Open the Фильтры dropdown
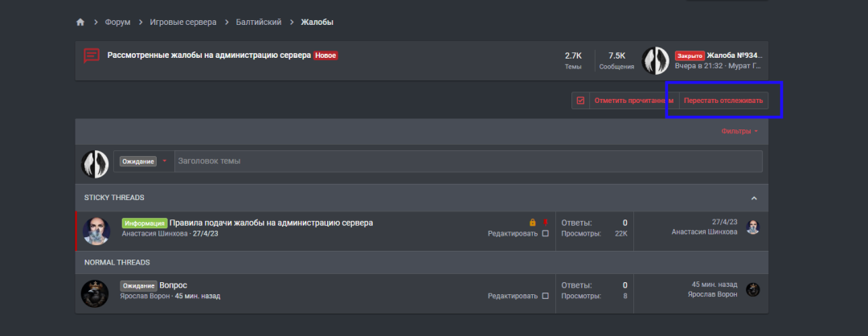Viewport: 868px width, 336px height. tap(739, 132)
